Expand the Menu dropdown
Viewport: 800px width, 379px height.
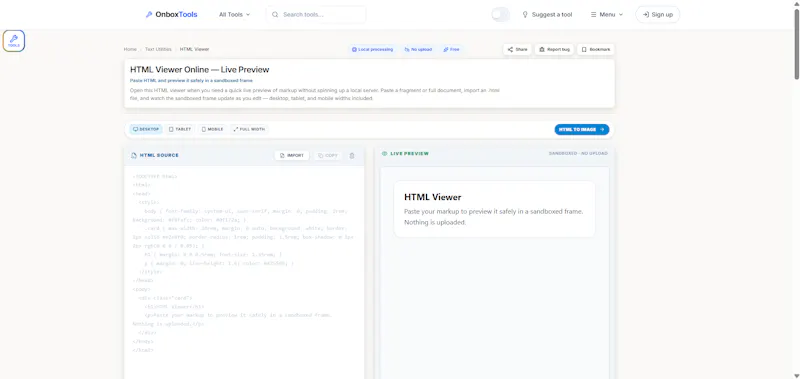607,14
